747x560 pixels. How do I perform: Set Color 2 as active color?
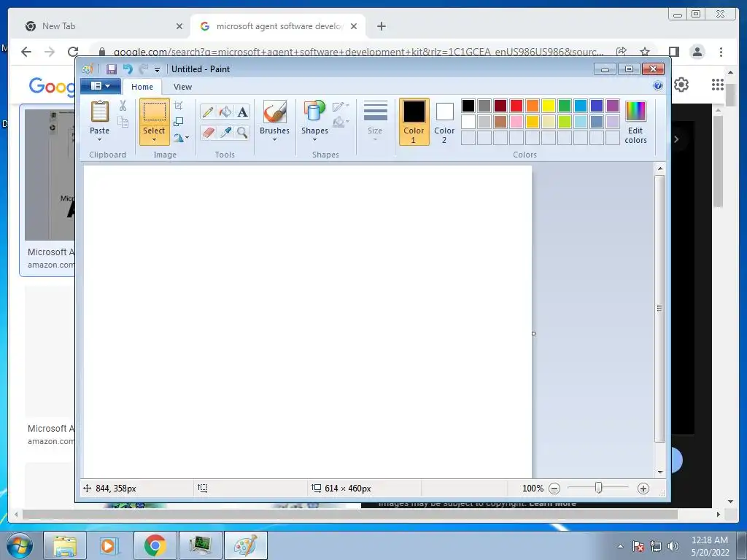click(x=444, y=122)
